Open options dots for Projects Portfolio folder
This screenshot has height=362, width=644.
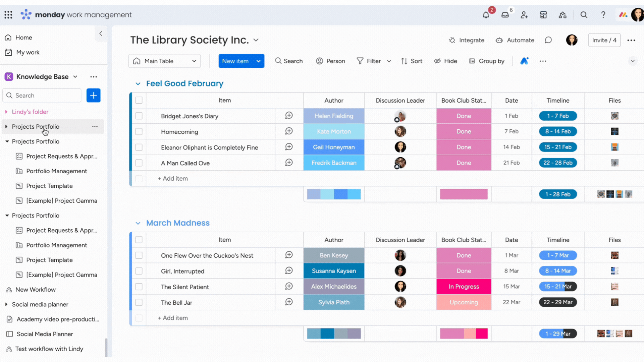click(x=95, y=126)
